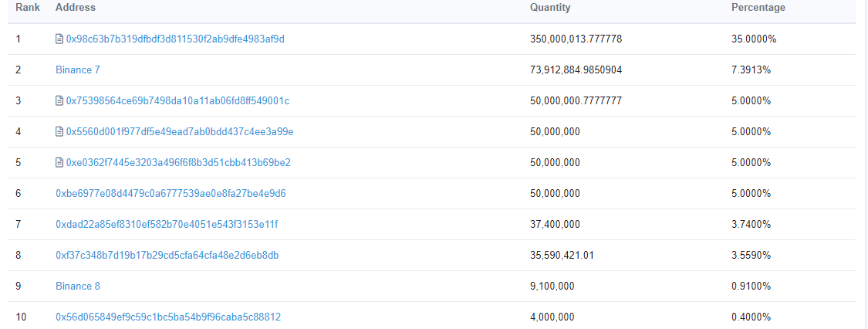This screenshot has height=329, width=868.
Task: Open address 0x5560d001f977df5e49ead7ab0bdd437c4ee3a99e
Action: click(x=180, y=131)
